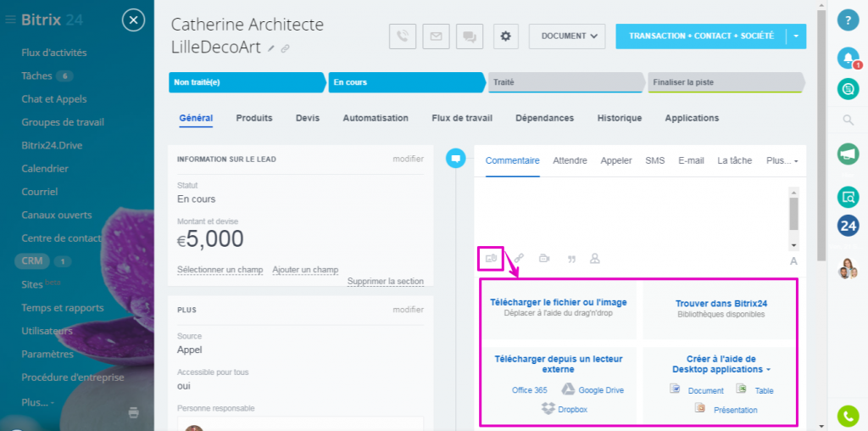Click the phone call icon button in header
The image size is (868, 431).
(403, 36)
